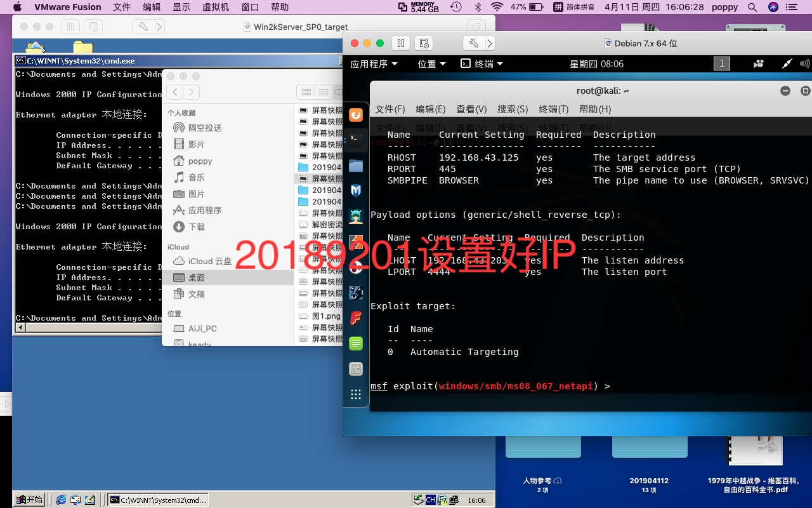Launch Maltego from the Kali dock
This screenshot has width=812, height=508.
(356, 267)
